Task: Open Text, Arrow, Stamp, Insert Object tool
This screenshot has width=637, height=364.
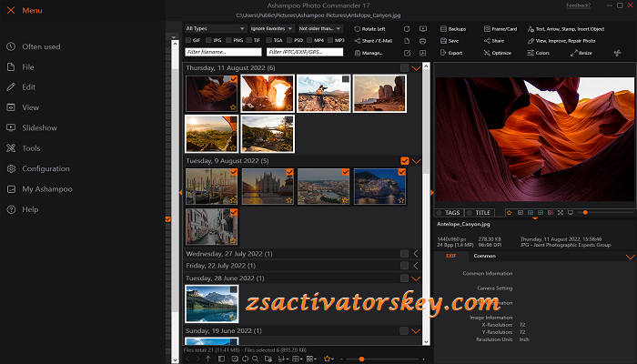Action: (x=565, y=29)
